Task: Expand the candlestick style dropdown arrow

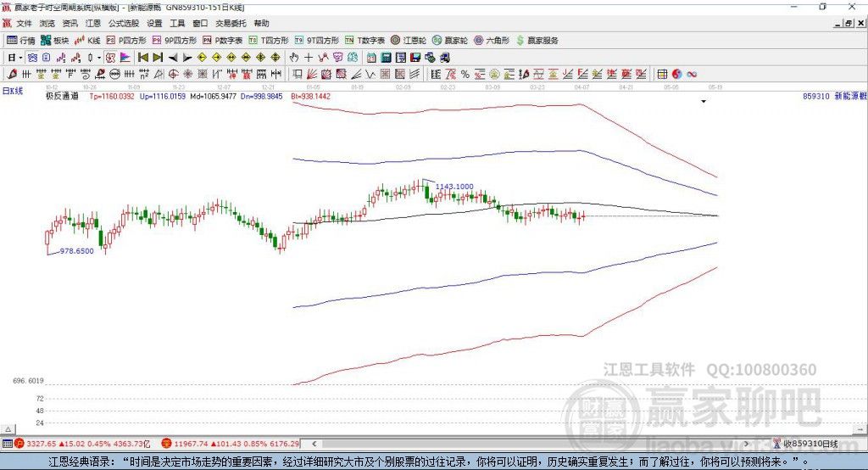Action: click(99, 58)
